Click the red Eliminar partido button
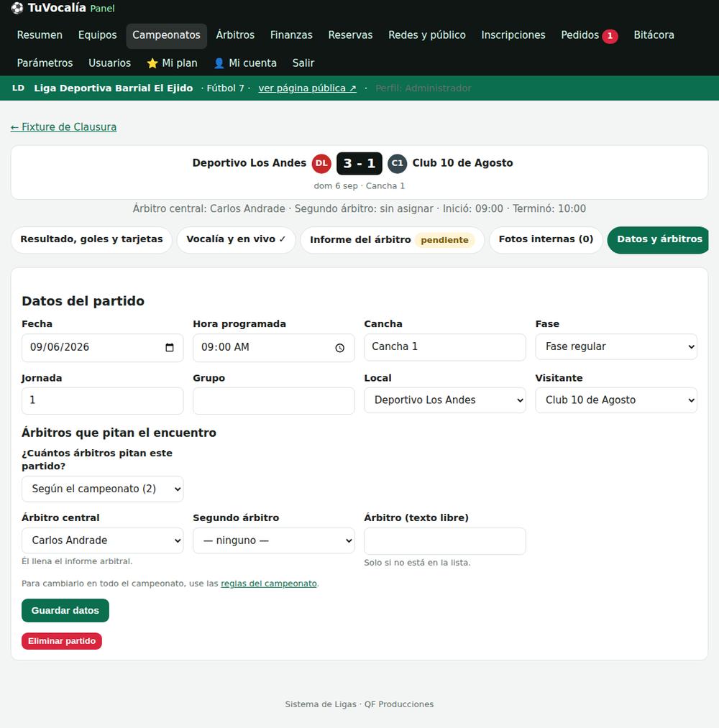 (62, 641)
